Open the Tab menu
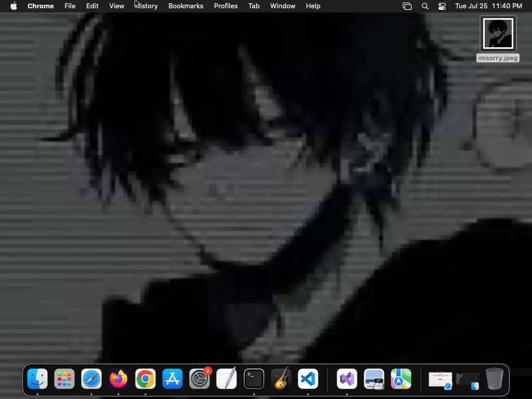Image resolution: width=532 pixels, height=399 pixels. tap(254, 6)
